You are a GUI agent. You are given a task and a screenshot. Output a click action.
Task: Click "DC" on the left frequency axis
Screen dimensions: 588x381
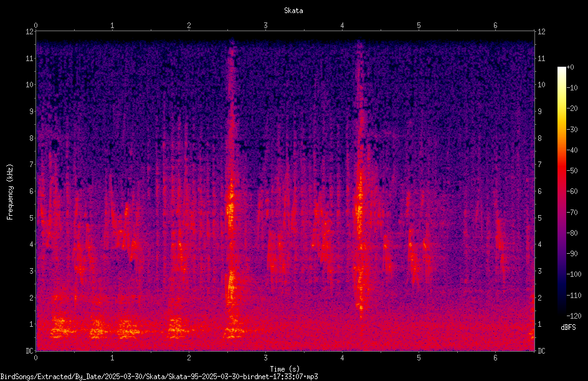pyautogui.click(x=29, y=350)
